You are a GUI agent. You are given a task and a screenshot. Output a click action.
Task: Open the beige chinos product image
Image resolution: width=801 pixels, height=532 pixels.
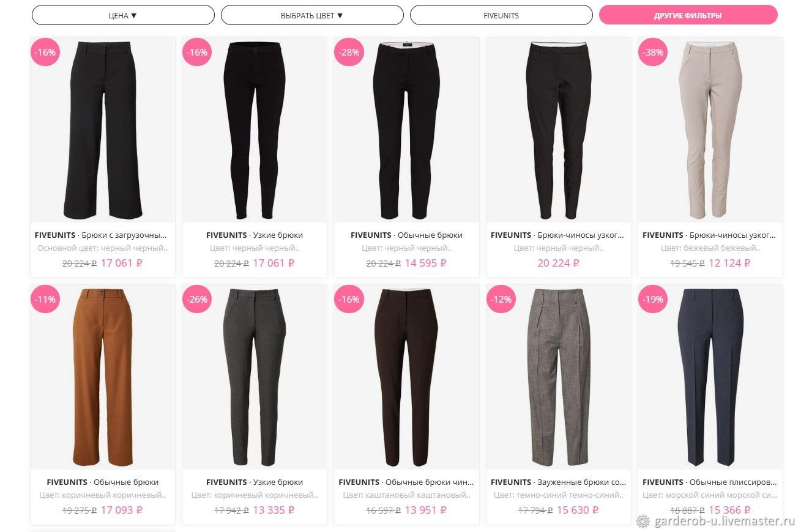coord(710,130)
